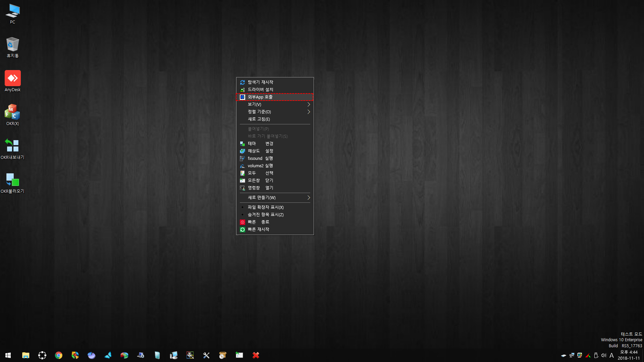Viewport: 644px width, 362px height.
Task: Click the red X taskbar icon
Action: click(x=256, y=355)
